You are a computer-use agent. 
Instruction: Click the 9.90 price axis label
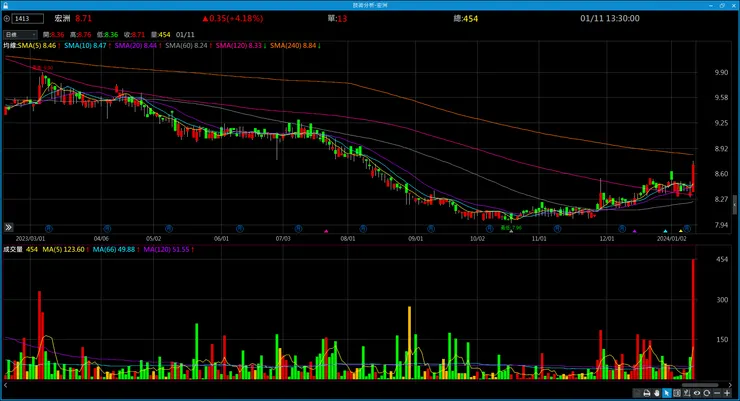coord(721,73)
